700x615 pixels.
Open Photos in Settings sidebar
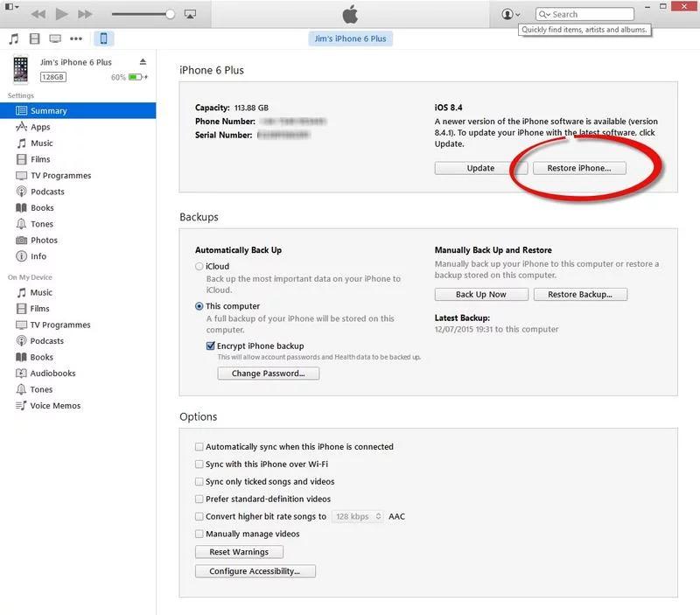coord(78,240)
